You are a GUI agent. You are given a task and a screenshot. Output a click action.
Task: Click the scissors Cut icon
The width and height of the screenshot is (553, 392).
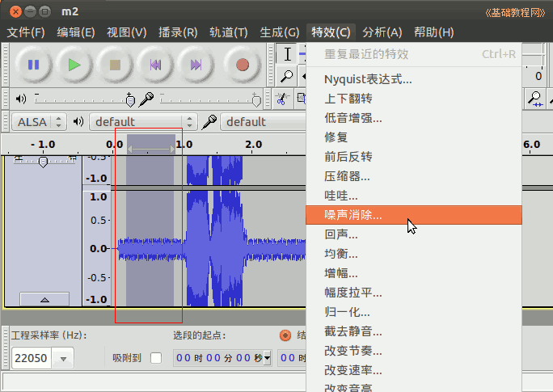pyautogui.click(x=281, y=99)
